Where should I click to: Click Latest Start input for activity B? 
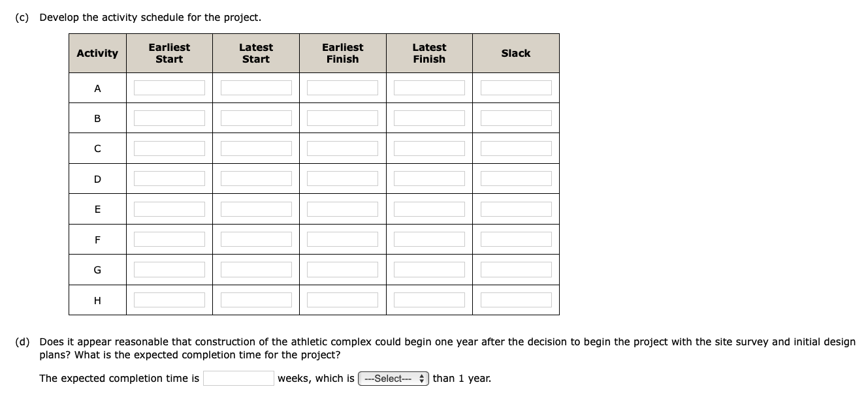(x=256, y=118)
